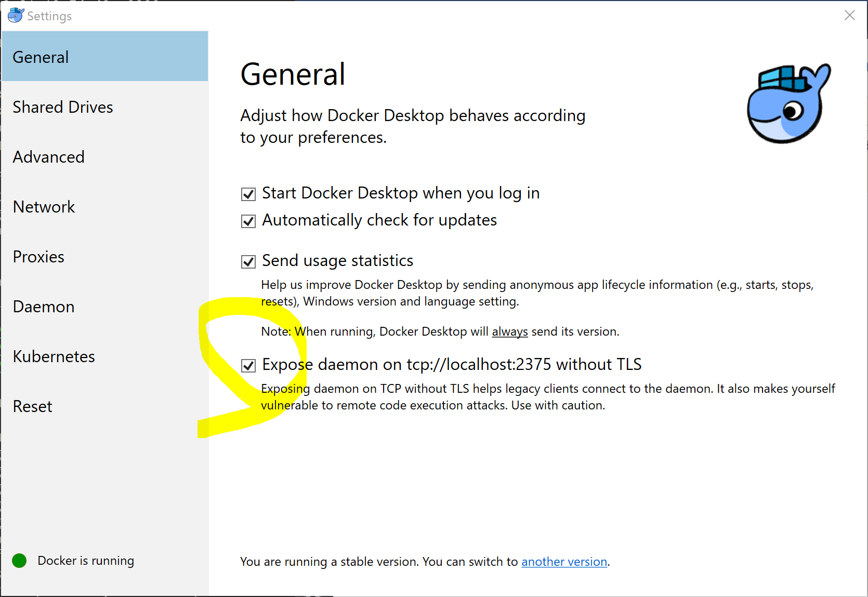Switch to the Network tab
This screenshot has height=597, width=868.
(x=105, y=206)
